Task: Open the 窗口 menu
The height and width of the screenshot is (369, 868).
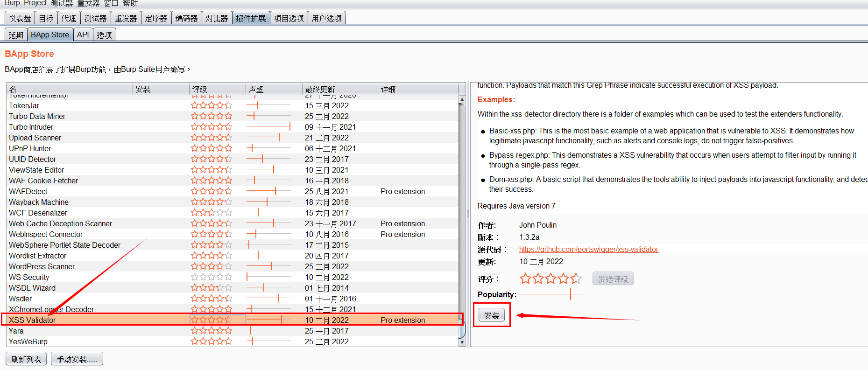Action: coord(111,3)
